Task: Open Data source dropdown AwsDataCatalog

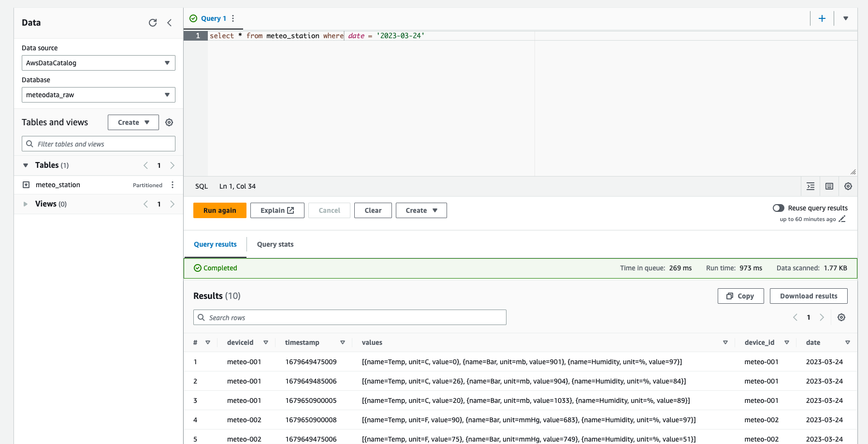Action: (x=99, y=63)
